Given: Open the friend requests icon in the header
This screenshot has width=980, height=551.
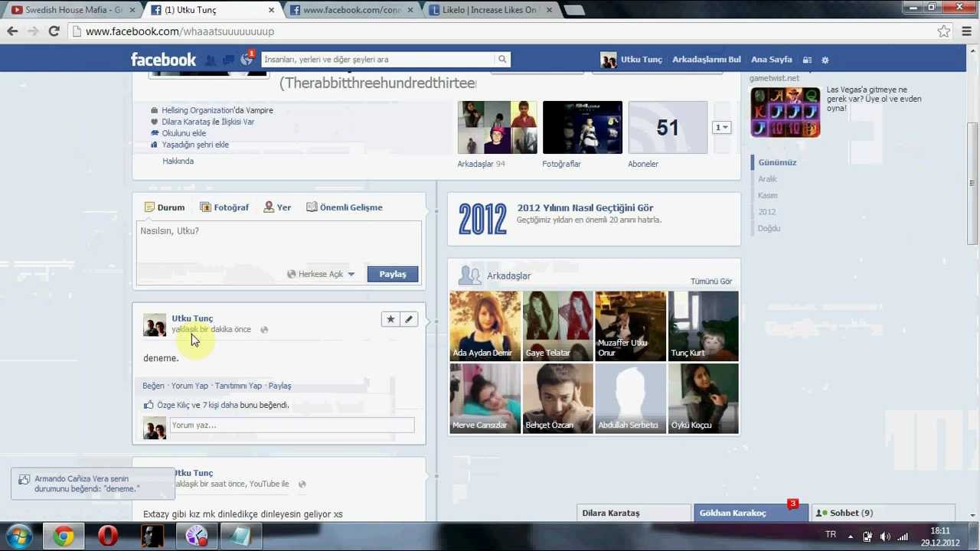Looking at the screenshot, I should pos(211,60).
